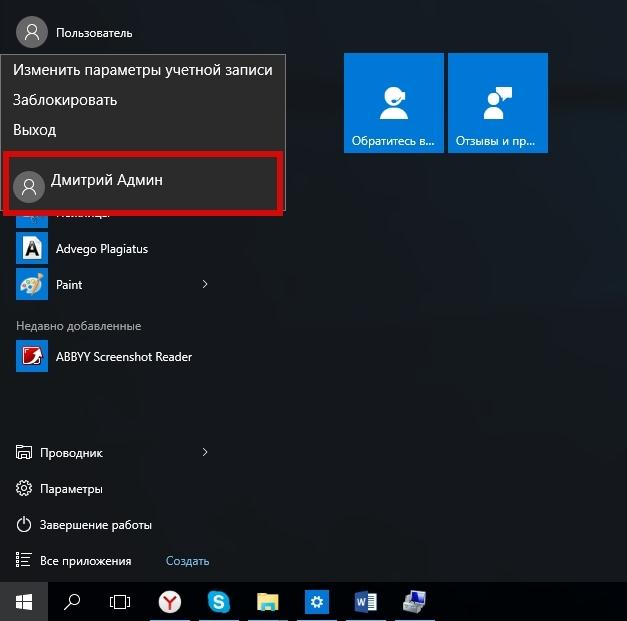The image size is (627, 621).
Task: Open Microsoft Word from the taskbar
Action: (365, 601)
